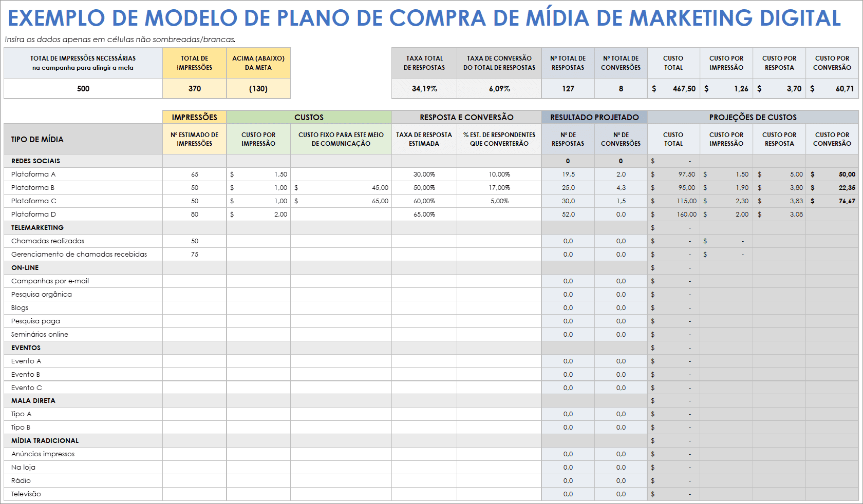863x504 pixels.
Task: Select the Evento B row label
Action: click(x=26, y=375)
